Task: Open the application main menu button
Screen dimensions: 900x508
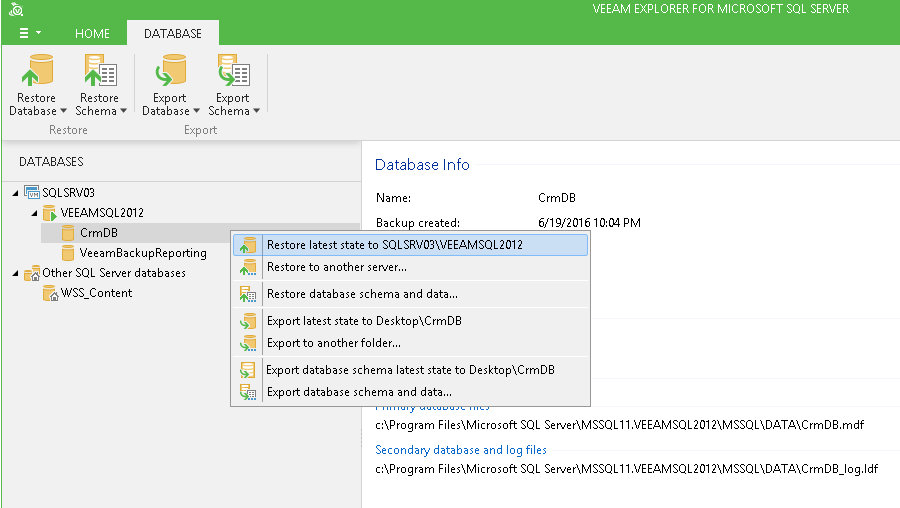Action: pyautogui.click(x=29, y=33)
